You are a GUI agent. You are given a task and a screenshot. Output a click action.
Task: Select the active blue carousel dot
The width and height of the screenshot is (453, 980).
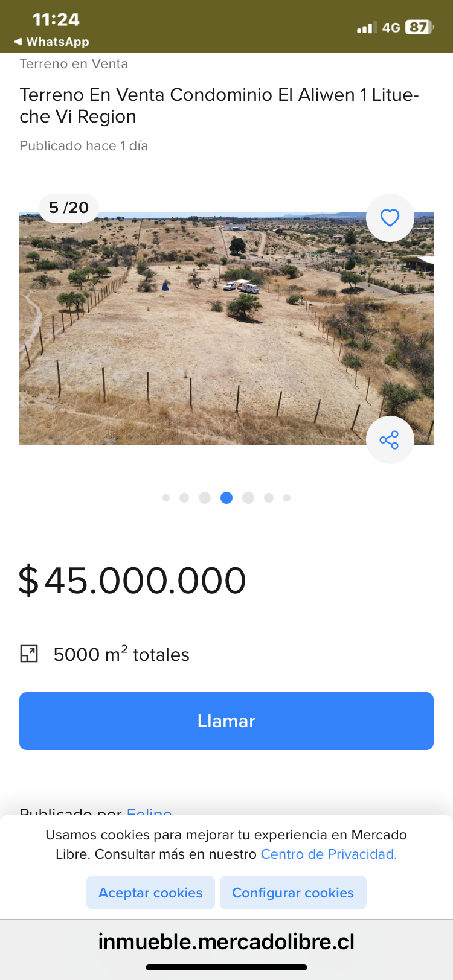coord(226,498)
